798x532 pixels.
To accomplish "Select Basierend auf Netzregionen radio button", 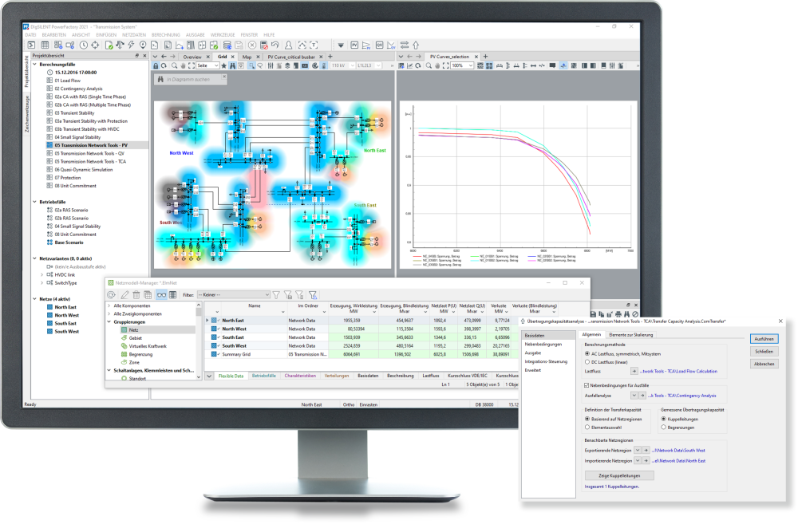I will click(x=587, y=419).
